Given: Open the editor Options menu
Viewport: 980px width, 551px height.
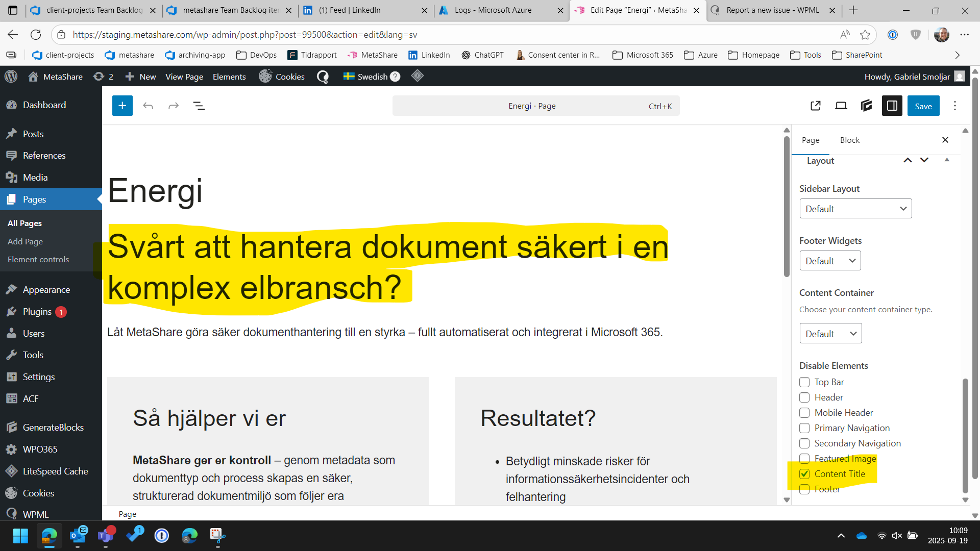Looking at the screenshot, I should click(955, 106).
